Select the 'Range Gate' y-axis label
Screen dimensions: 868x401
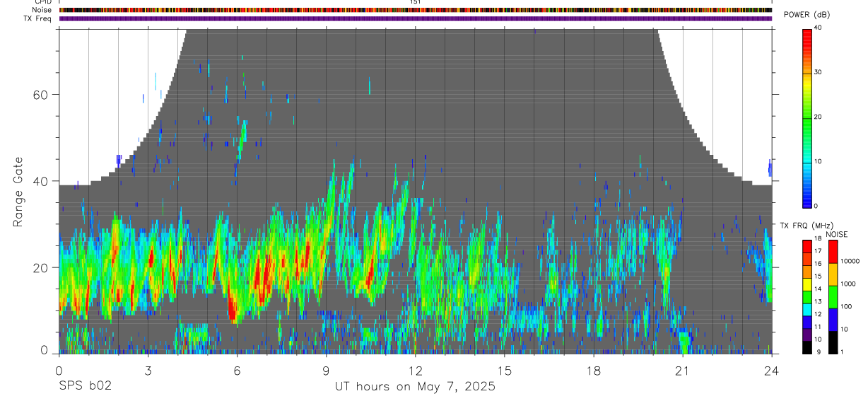tap(19, 192)
